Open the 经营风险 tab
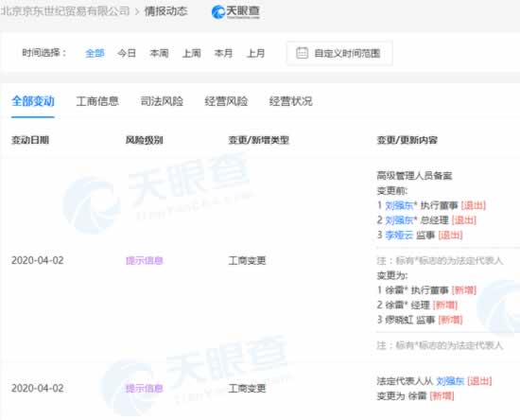 (x=226, y=101)
